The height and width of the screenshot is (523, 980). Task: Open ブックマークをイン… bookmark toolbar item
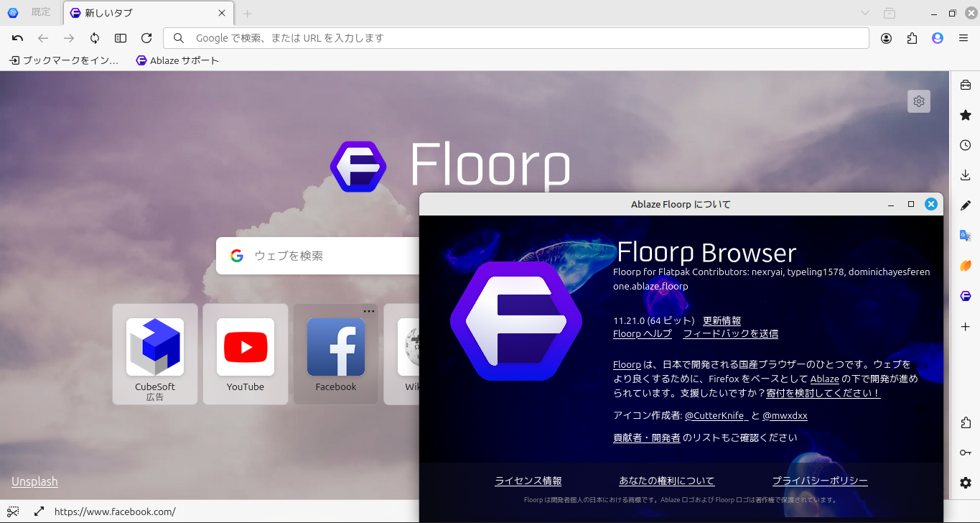coord(64,60)
